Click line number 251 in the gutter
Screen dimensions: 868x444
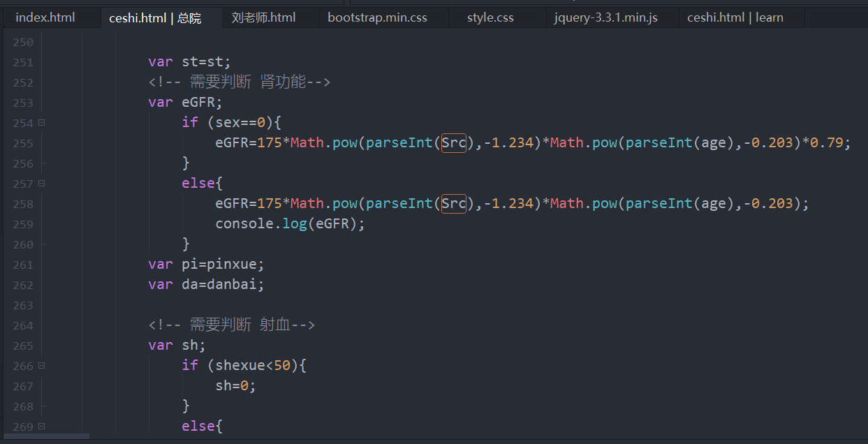click(23, 62)
